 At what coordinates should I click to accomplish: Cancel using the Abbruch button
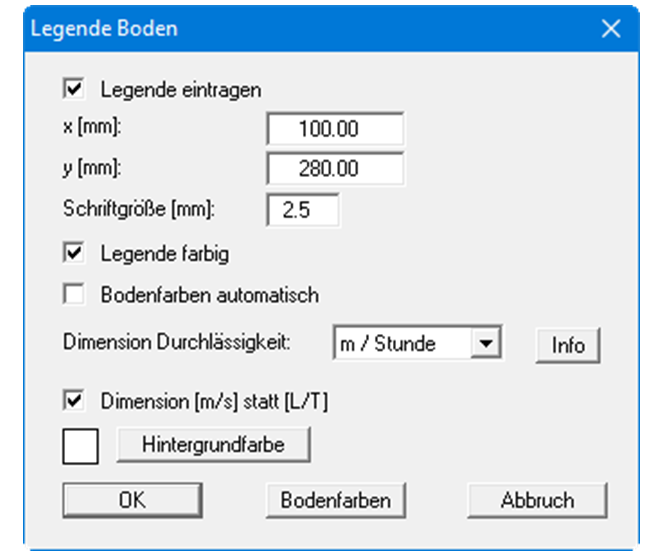point(537,500)
